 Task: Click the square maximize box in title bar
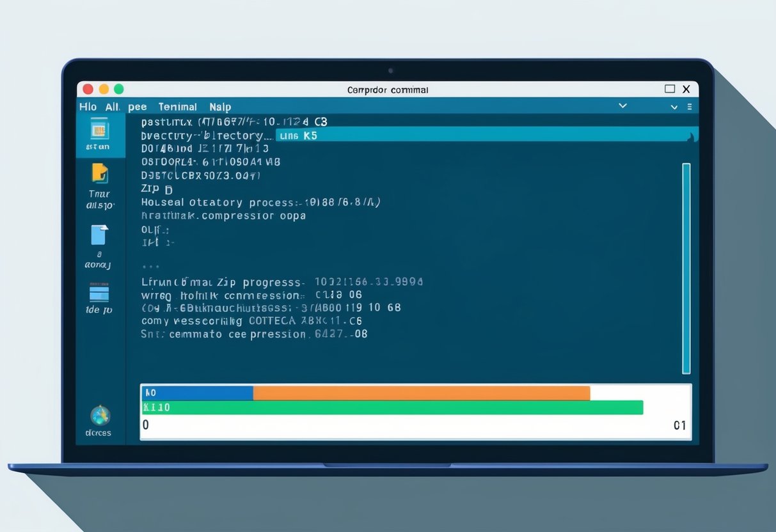click(x=670, y=89)
